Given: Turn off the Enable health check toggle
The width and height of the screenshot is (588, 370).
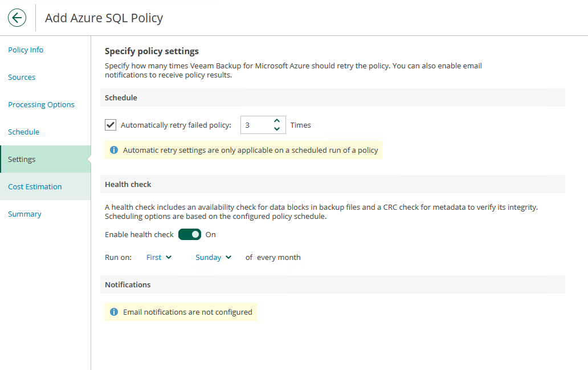Looking at the screenshot, I should coord(190,234).
